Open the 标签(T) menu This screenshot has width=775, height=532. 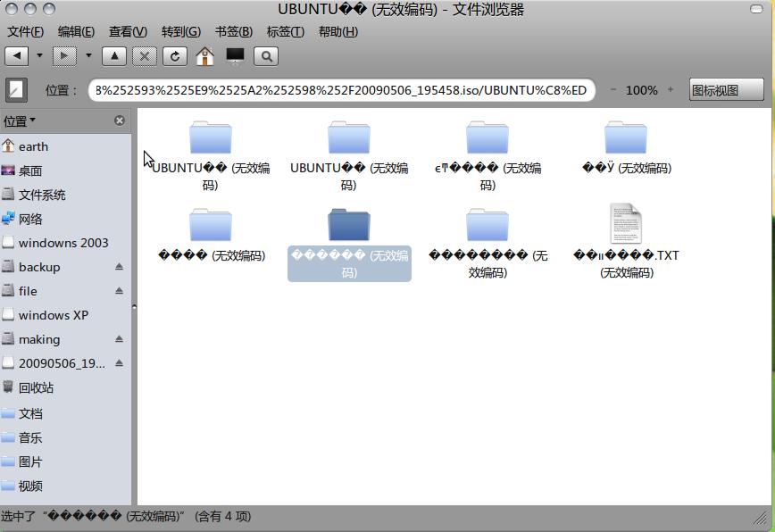click(x=285, y=32)
